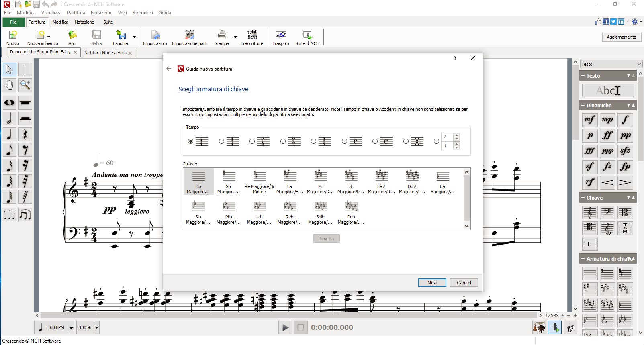
Task: Play the score
Action: [x=285, y=327]
